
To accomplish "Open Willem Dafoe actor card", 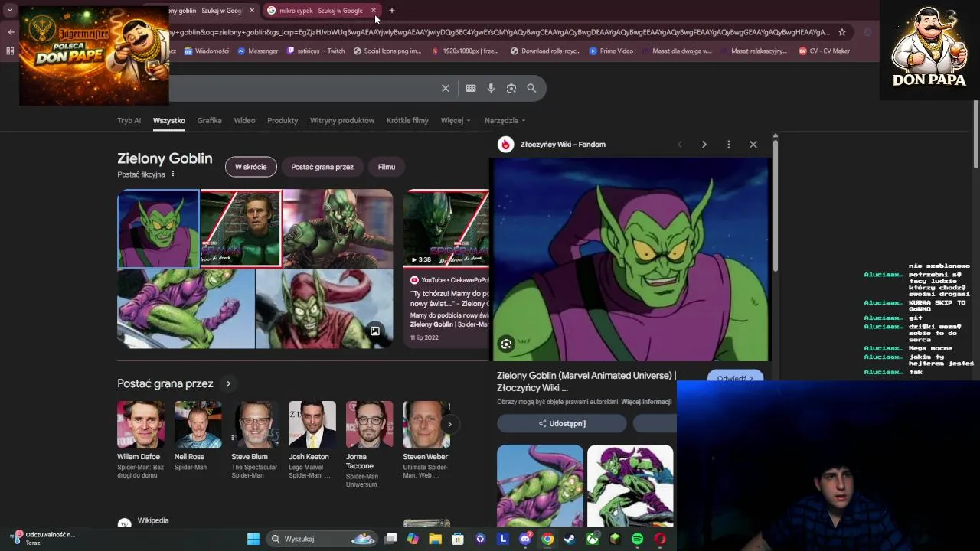I will [x=140, y=440].
